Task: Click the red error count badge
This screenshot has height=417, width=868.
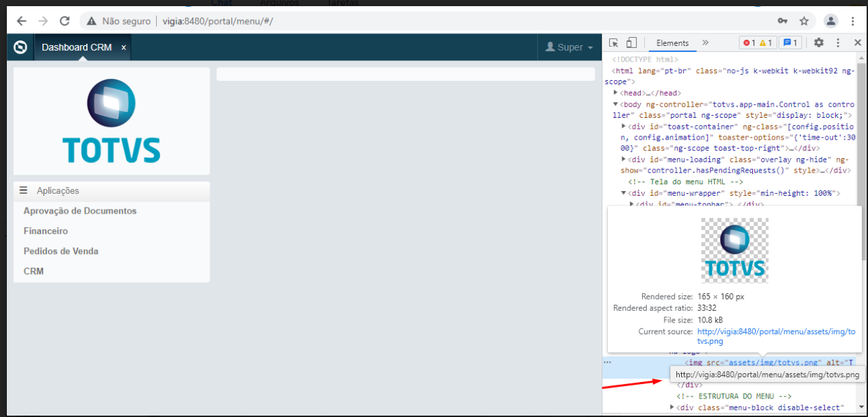Action: 750,43
